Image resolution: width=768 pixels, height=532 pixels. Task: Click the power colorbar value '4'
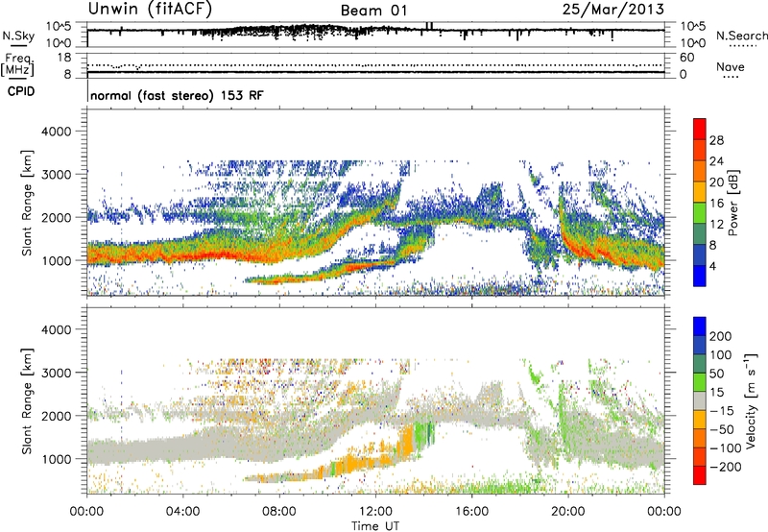(x=712, y=266)
